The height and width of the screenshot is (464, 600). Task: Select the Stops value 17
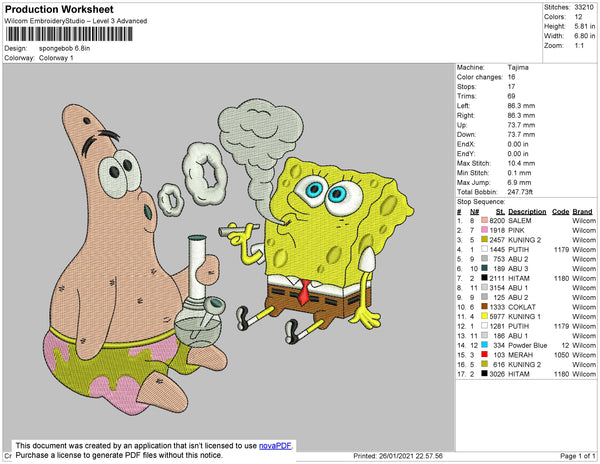tap(511, 86)
